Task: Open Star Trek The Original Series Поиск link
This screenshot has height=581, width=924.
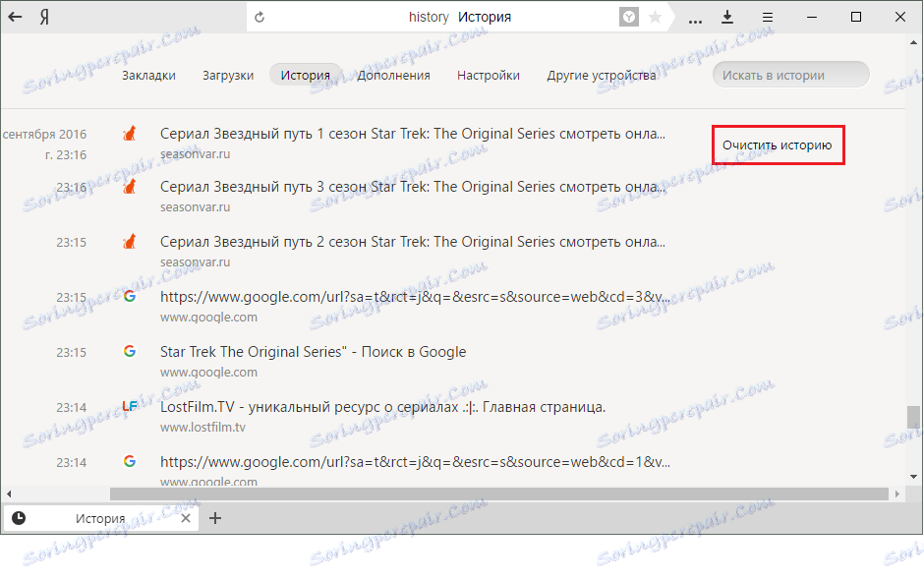Action: (313, 352)
